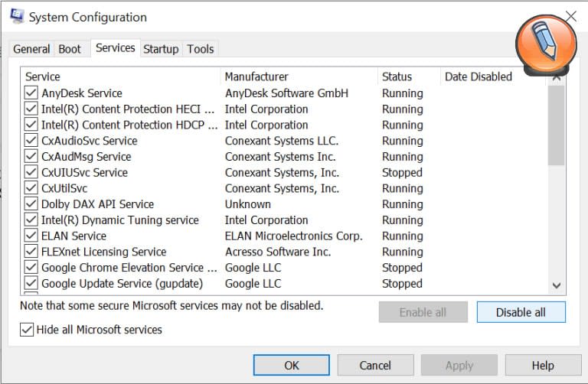Toggle the FLEXnet Licensing Service checkbox

click(x=31, y=252)
